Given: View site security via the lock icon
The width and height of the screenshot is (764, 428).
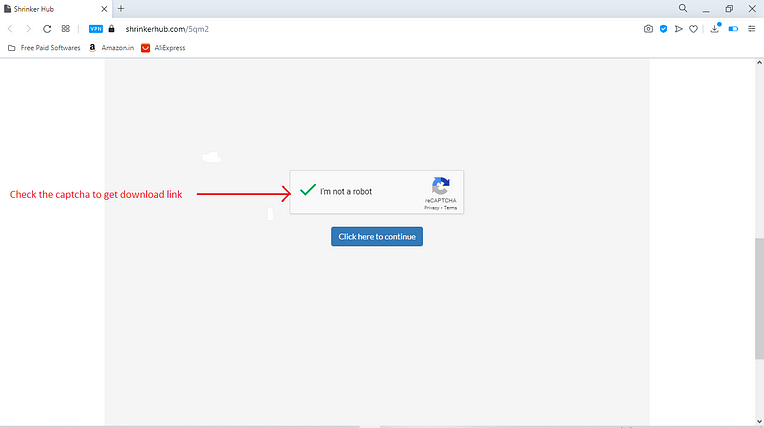Looking at the screenshot, I should pyautogui.click(x=112, y=29).
